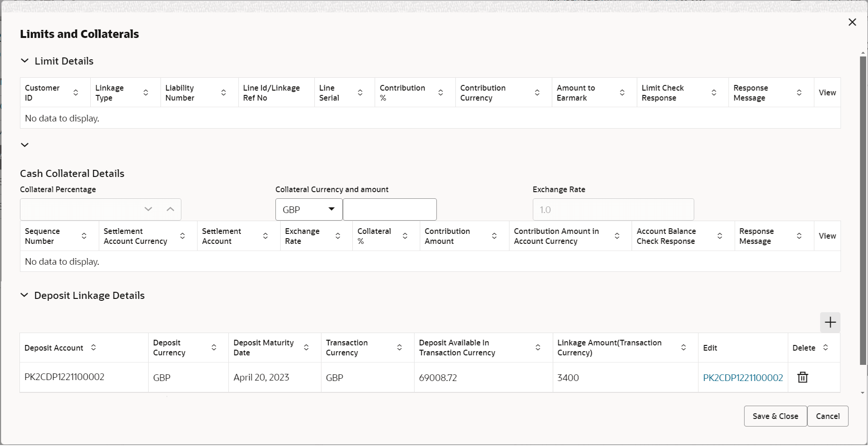The width and height of the screenshot is (868, 446).
Task: Delete the PK2CDP1221100002 deposit row
Action: (x=802, y=377)
